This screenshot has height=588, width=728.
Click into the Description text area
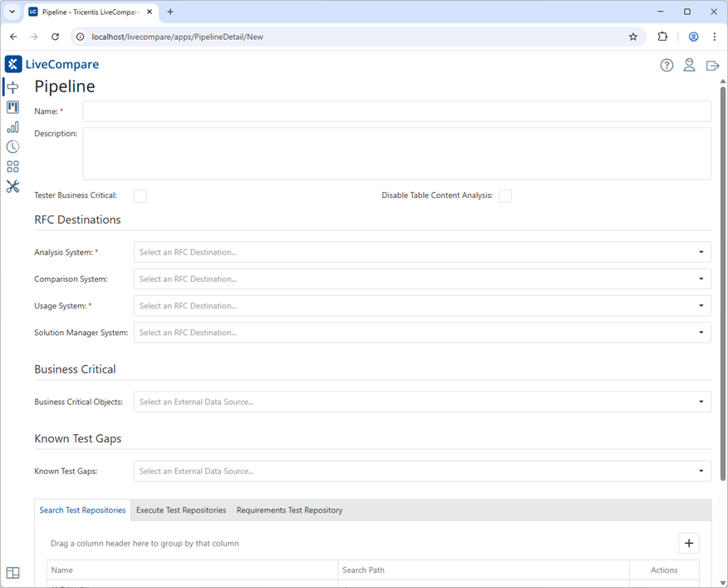(x=397, y=153)
